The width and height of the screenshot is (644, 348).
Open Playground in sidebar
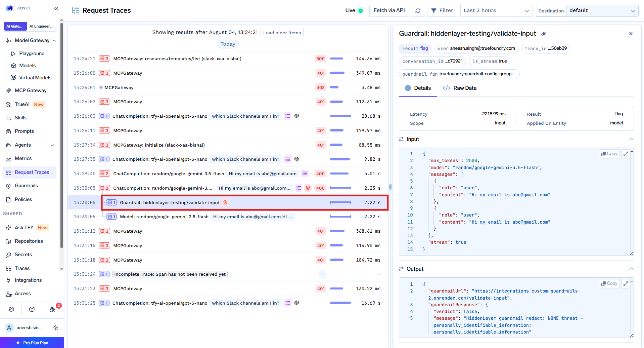32,53
